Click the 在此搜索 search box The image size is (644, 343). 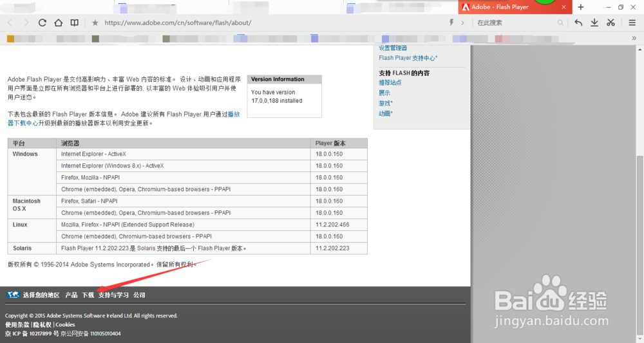pyautogui.click(x=515, y=23)
